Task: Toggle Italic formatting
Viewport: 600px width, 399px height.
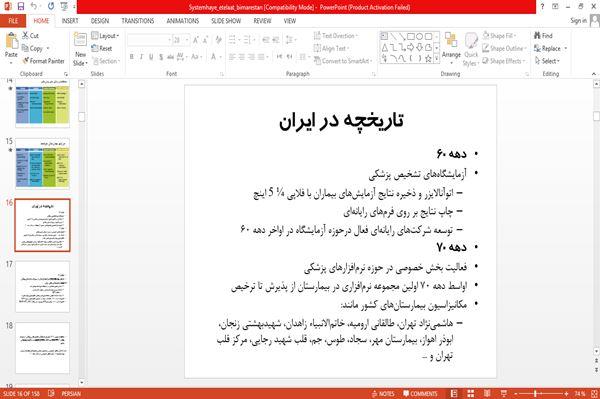Action: pyautogui.click(x=142, y=57)
